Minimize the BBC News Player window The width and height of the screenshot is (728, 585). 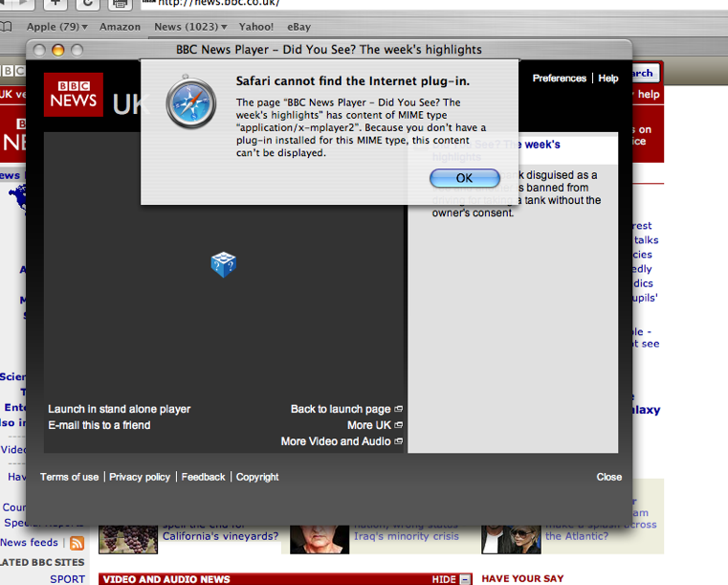(x=58, y=50)
